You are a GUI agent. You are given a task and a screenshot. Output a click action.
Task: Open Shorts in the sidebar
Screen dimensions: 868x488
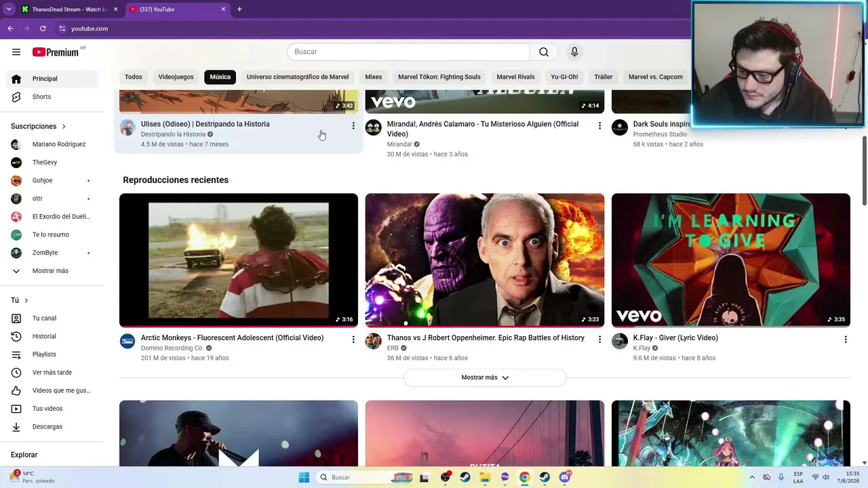click(52, 97)
